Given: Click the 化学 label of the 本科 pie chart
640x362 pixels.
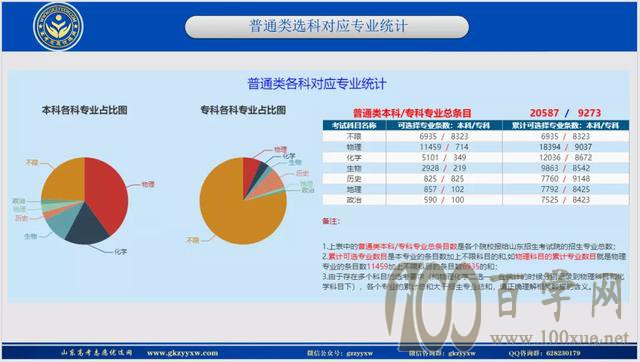Looking at the screenshot, I should point(120,252).
